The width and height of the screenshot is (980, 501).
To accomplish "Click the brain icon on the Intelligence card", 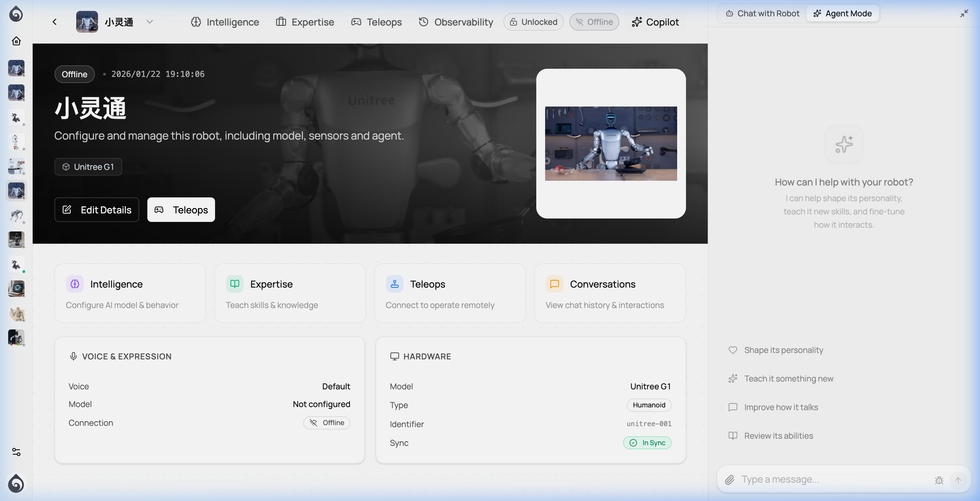I will (75, 284).
